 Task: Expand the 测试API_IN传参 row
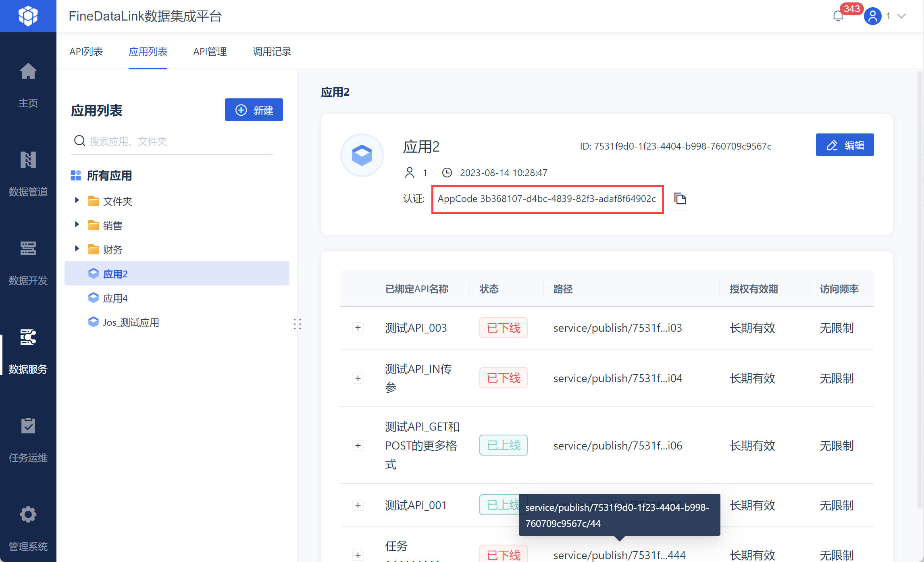tap(358, 378)
